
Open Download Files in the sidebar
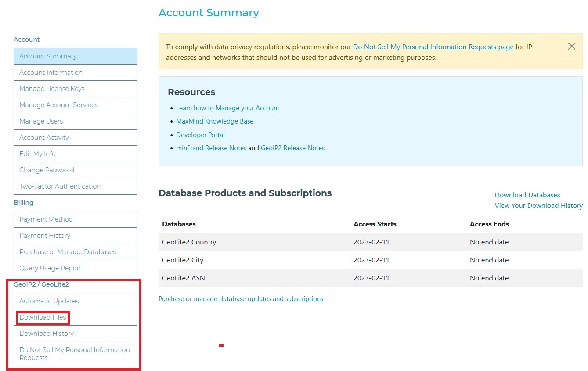[x=43, y=317]
